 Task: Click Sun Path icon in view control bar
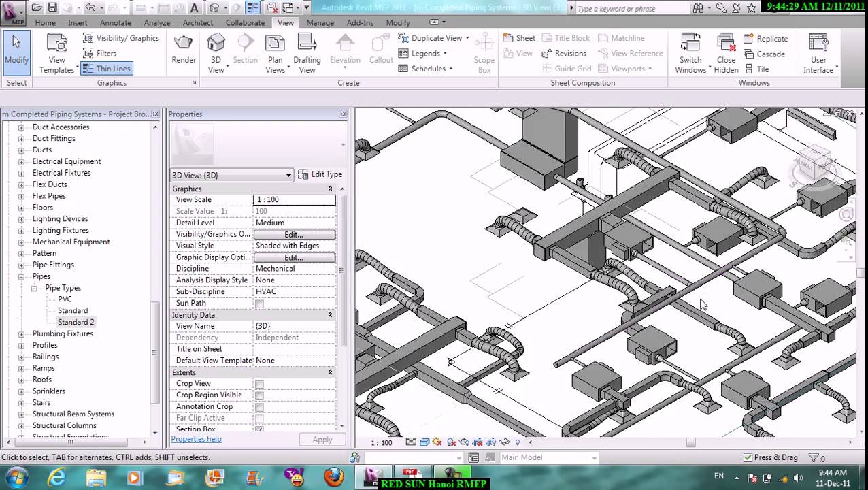pos(437,442)
